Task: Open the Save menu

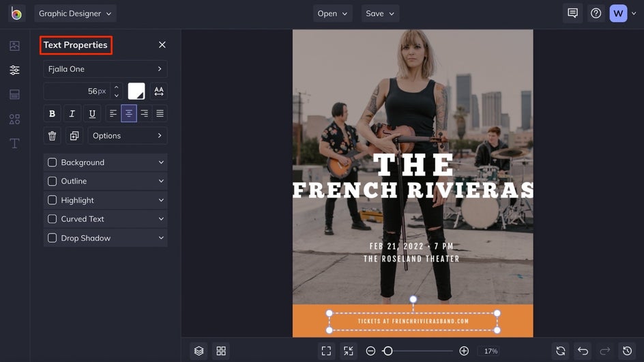Action: click(380, 14)
